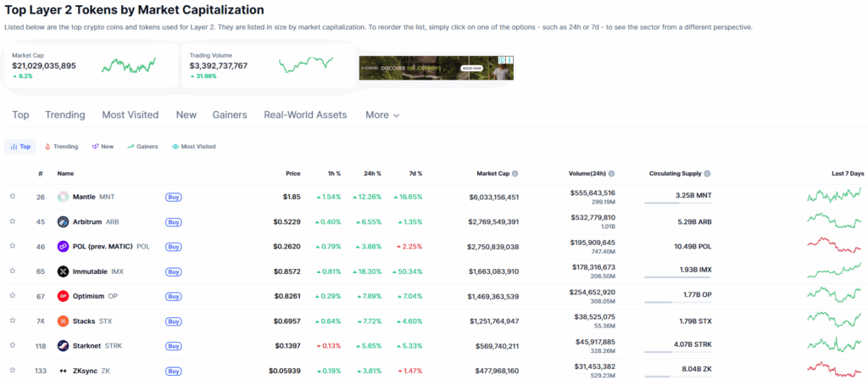Sort table by Price column
Viewport: 868px width, 380px height.
(292, 173)
